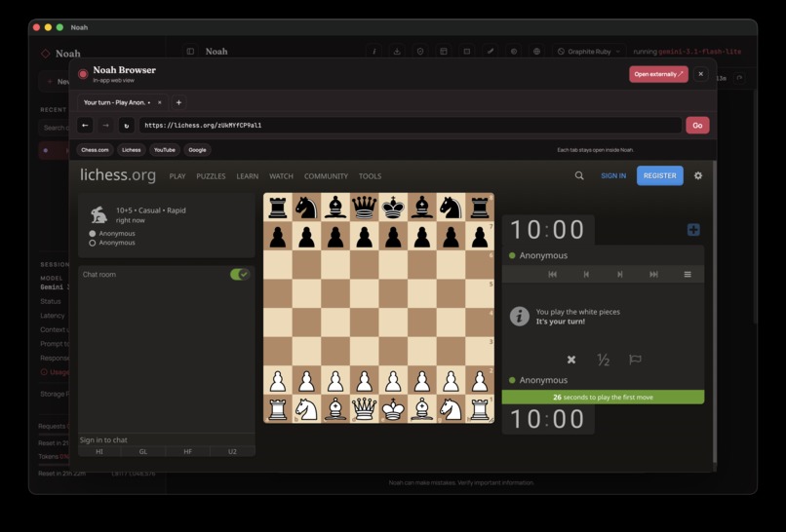This screenshot has width=786, height=532.
Task: Click the REGISTER button
Action: 659,175
